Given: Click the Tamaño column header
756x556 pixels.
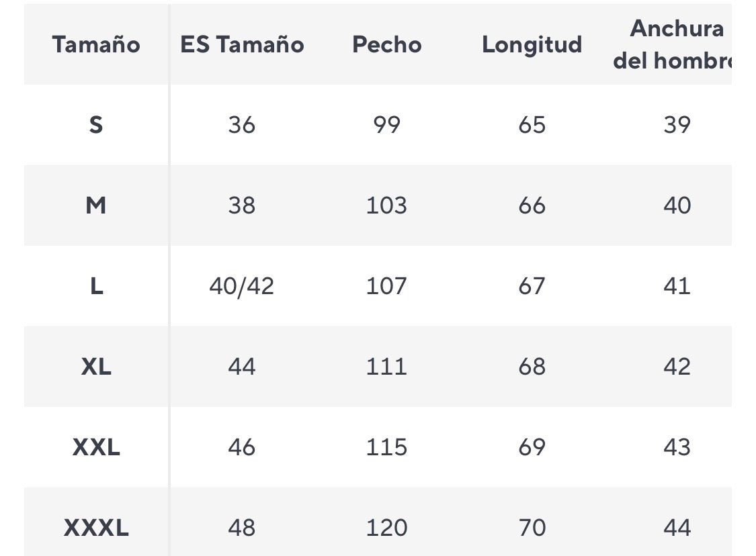Looking at the screenshot, I should [96, 45].
